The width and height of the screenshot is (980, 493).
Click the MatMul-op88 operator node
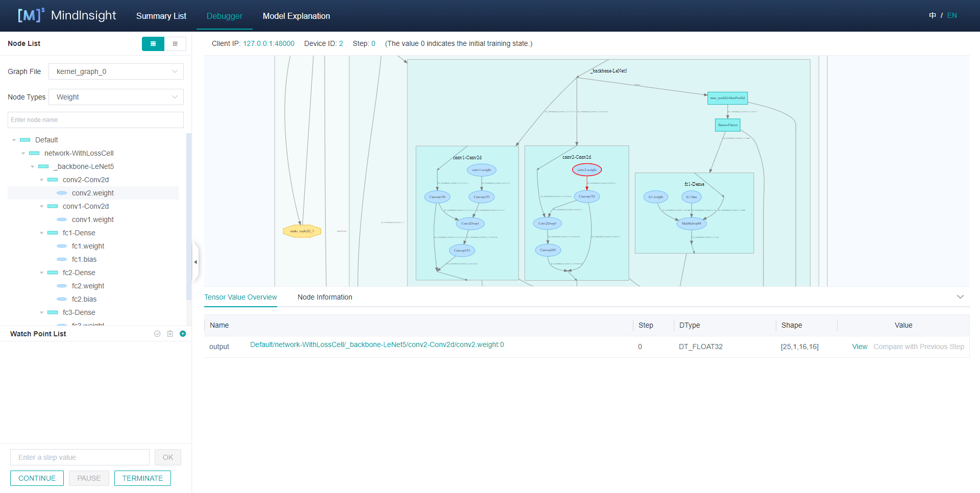tap(692, 224)
